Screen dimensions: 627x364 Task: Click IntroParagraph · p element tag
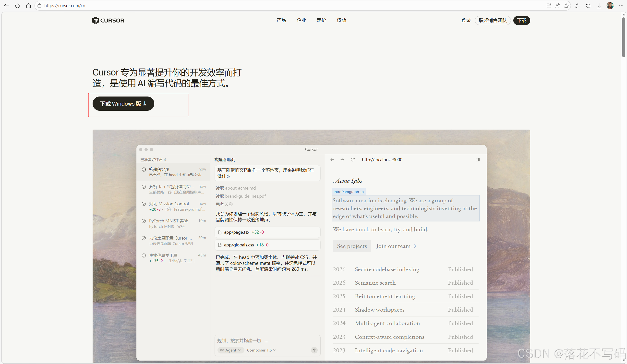[x=348, y=192]
